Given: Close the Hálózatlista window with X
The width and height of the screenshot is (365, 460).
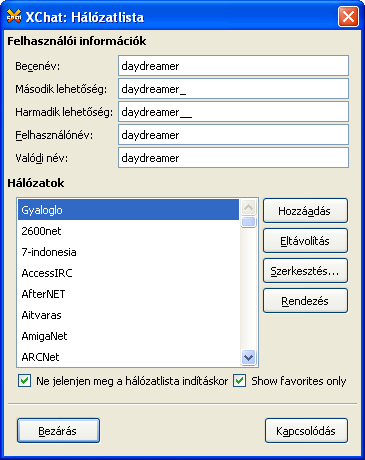Looking at the screenshot, I should 348,17.
